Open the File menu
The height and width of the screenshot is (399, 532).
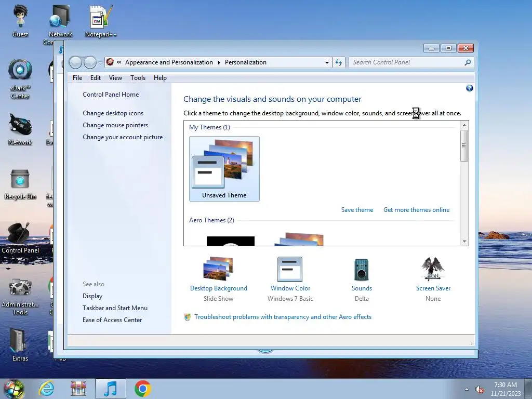tap(77, 78)
